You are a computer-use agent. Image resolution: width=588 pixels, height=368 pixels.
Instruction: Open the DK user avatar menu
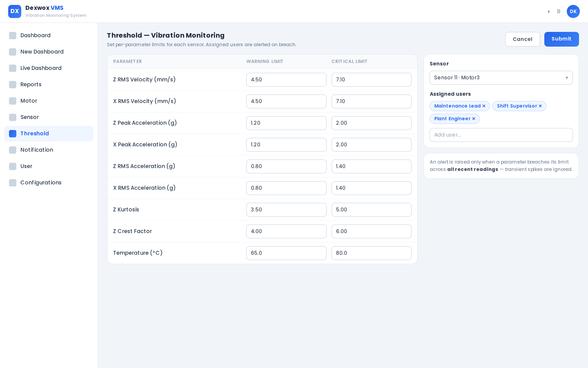(x=573, y=11)
